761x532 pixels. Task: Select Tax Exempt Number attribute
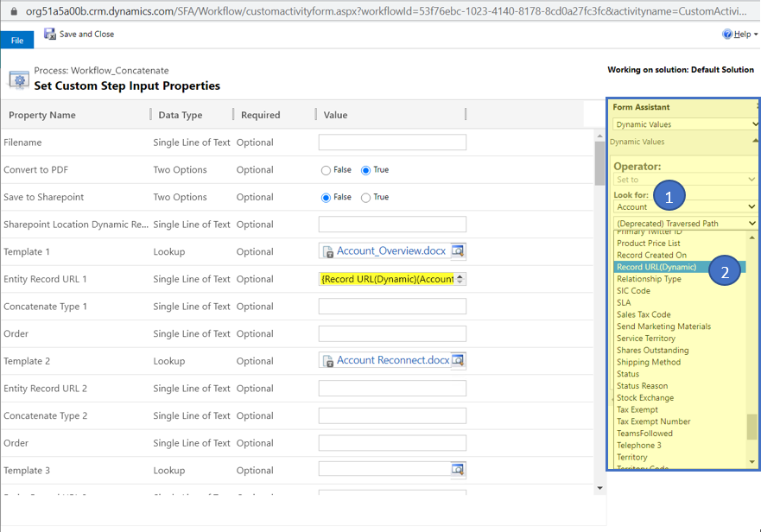click(653, 421)
